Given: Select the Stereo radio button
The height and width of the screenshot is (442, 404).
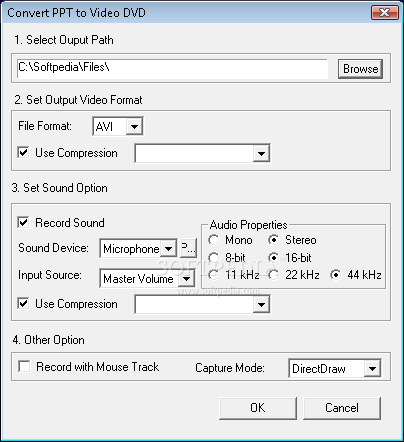Looking at the screenshot, I should [x=273, y=240].
